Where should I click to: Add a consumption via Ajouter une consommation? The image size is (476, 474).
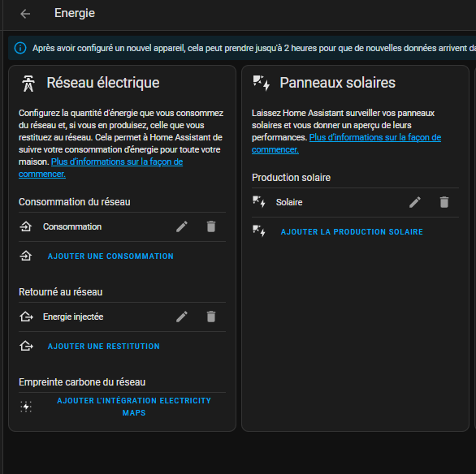[110, 256]
